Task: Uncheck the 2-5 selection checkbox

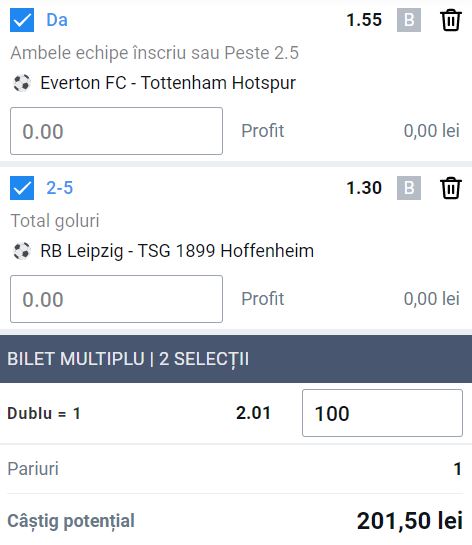Action: pos(22,188)
